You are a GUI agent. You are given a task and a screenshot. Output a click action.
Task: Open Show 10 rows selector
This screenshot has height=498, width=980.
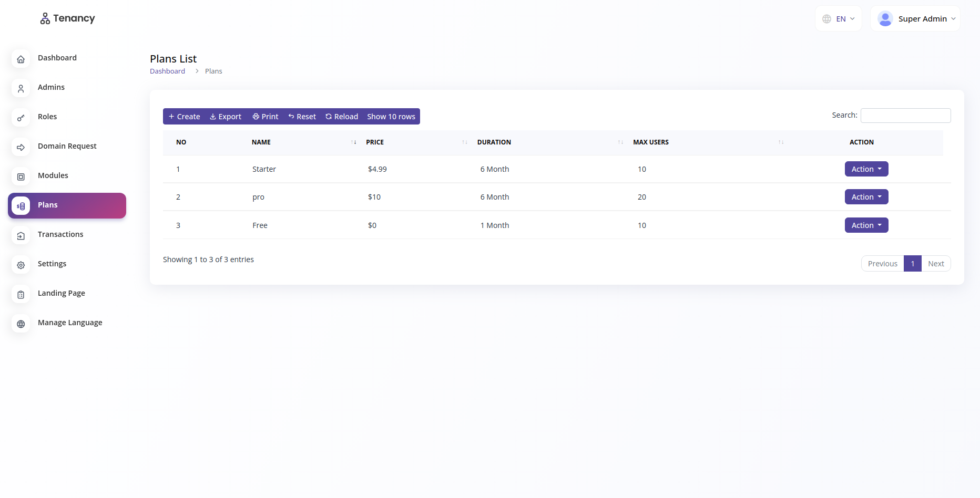[x=391, y=117]
